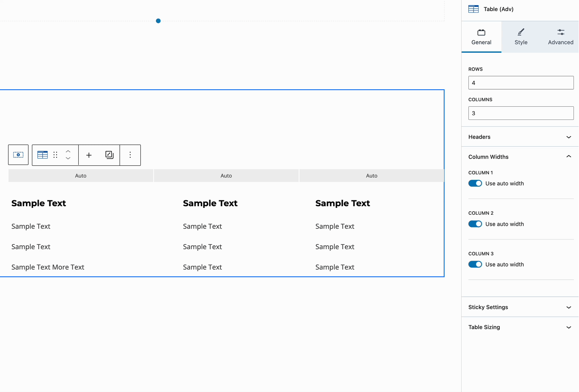Image resolution: width=579 pixels, height=392 pixels.
Task: Click the Table block transform icon
Action: tap(42, 155)
